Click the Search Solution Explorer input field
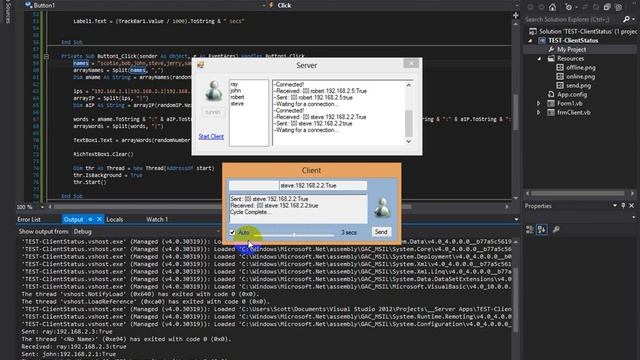The height and width of the screenshot is (360, 640). tap(572, 19)
